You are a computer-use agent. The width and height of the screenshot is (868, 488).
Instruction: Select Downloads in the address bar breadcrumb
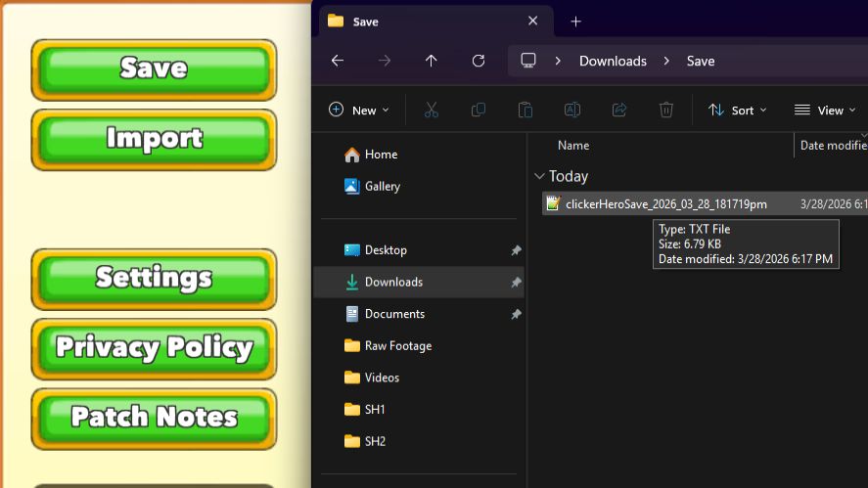[613, 61]
